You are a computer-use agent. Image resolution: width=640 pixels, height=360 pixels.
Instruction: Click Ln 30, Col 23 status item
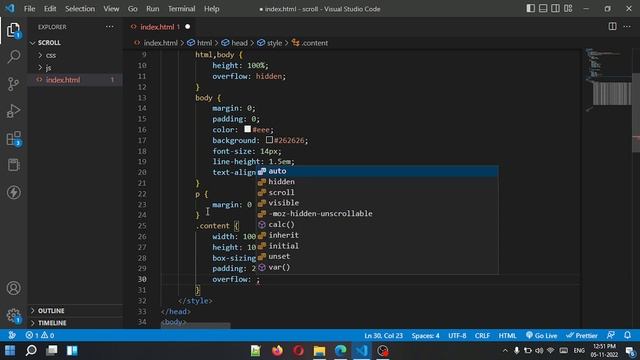click(x=383, y=336)
